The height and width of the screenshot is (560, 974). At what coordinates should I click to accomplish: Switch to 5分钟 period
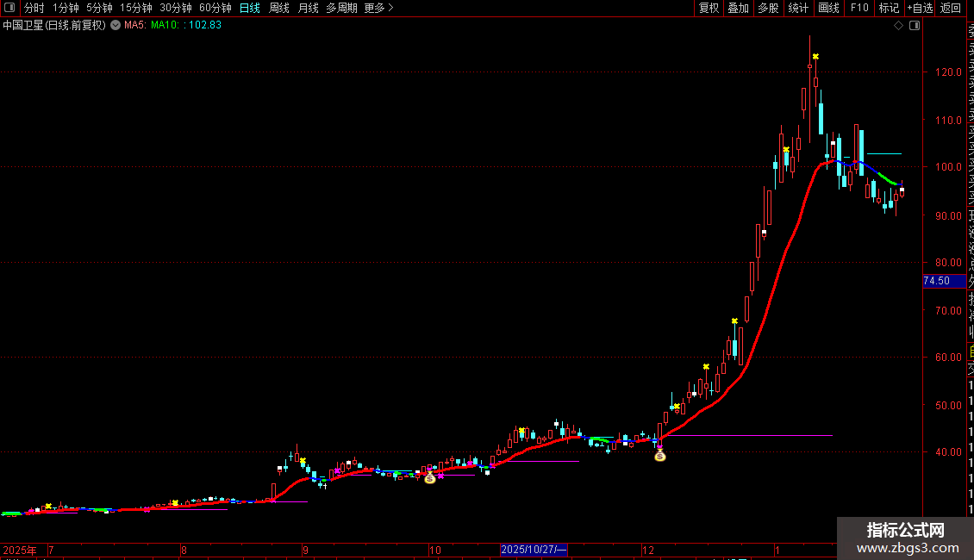[x=99, y=8]
